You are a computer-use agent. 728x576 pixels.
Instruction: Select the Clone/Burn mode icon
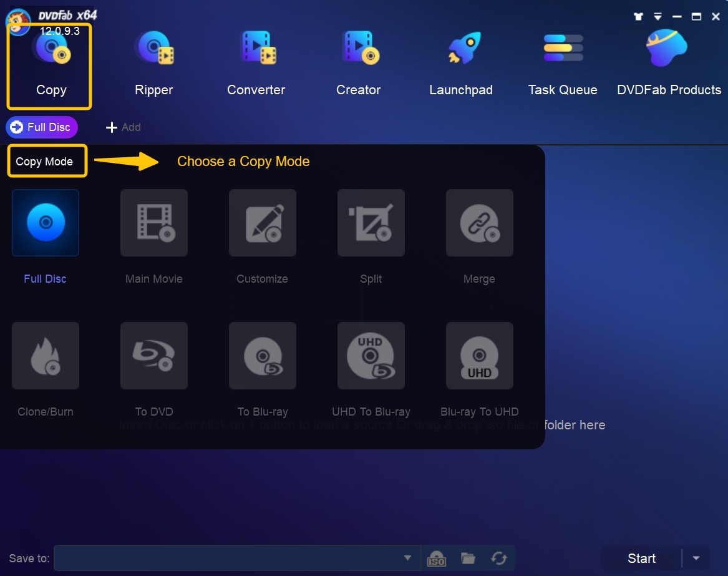coord(45,356)
